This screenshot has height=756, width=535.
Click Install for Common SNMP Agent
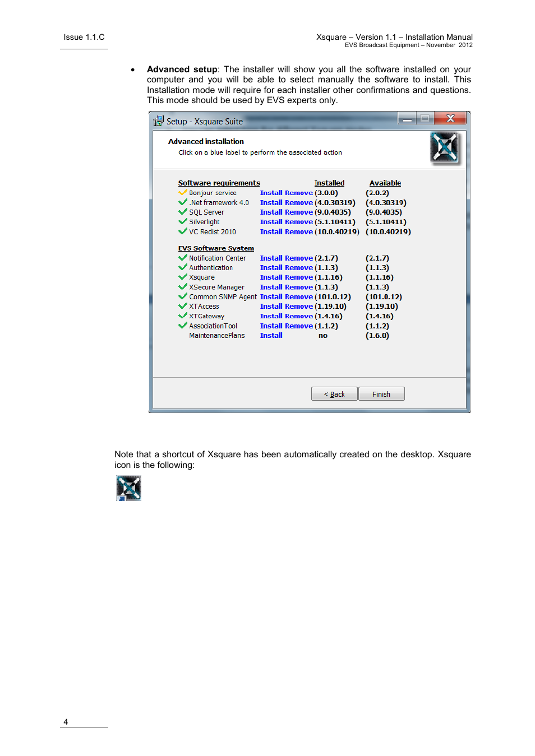click(x=271, y=297)
